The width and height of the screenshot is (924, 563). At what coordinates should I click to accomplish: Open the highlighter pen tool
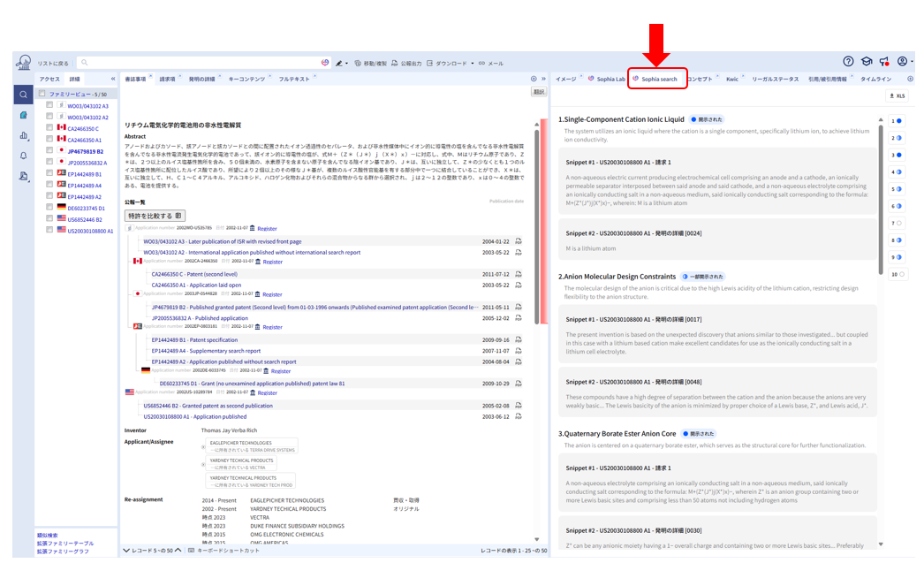(339, 63)
